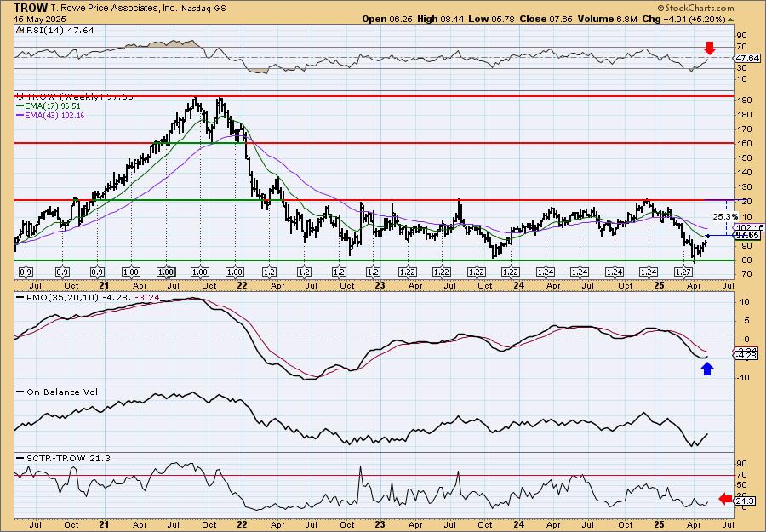This screenshot has width=766, height=532.
Task: Click the Chg +4.91 (+5.29%) value
Action: pos(684,19)
